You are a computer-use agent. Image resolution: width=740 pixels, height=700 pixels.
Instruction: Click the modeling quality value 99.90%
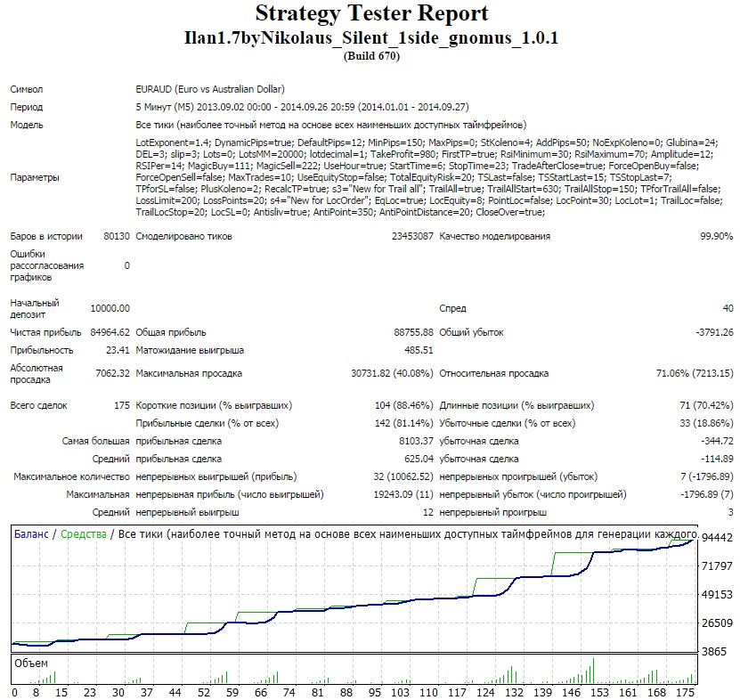click(717, 237)
